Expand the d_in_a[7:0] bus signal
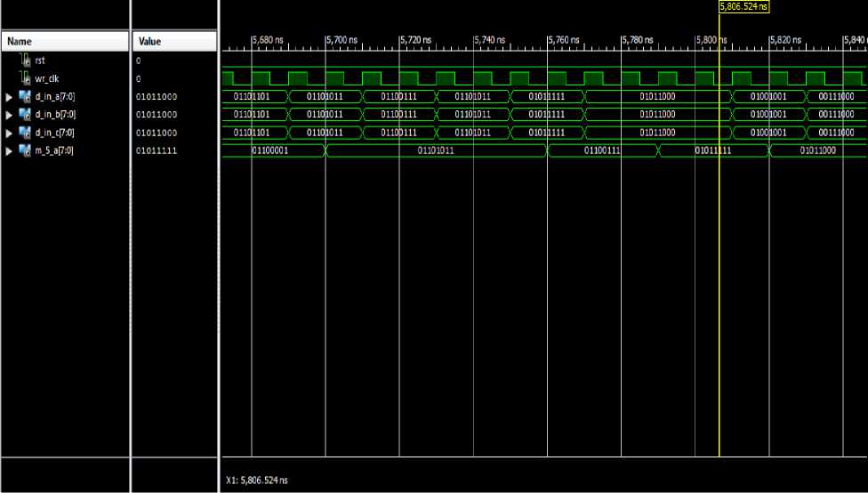The image size is (868, 493). [x=9, y=97]
